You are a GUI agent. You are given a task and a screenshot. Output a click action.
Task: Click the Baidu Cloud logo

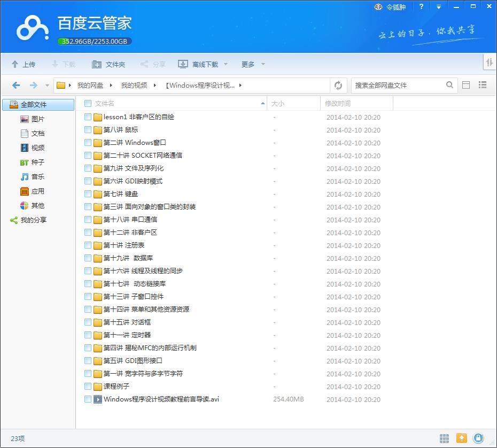point(32,28)
